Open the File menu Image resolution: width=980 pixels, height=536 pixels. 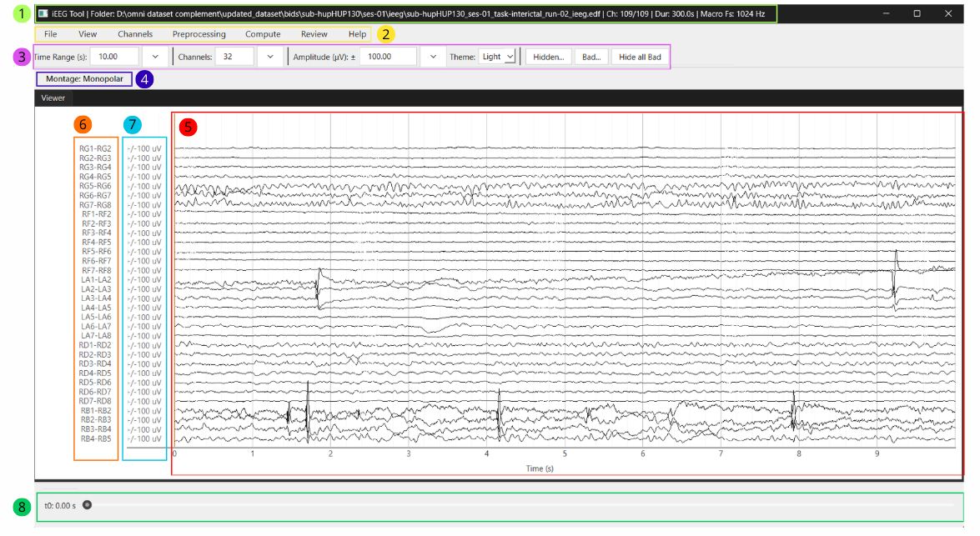51,34
